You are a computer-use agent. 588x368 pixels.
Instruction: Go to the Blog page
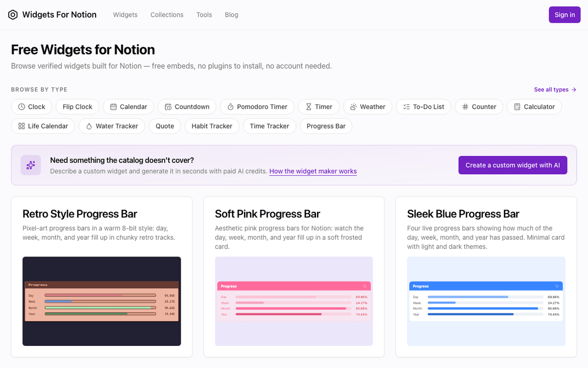(x=232, y=15)
